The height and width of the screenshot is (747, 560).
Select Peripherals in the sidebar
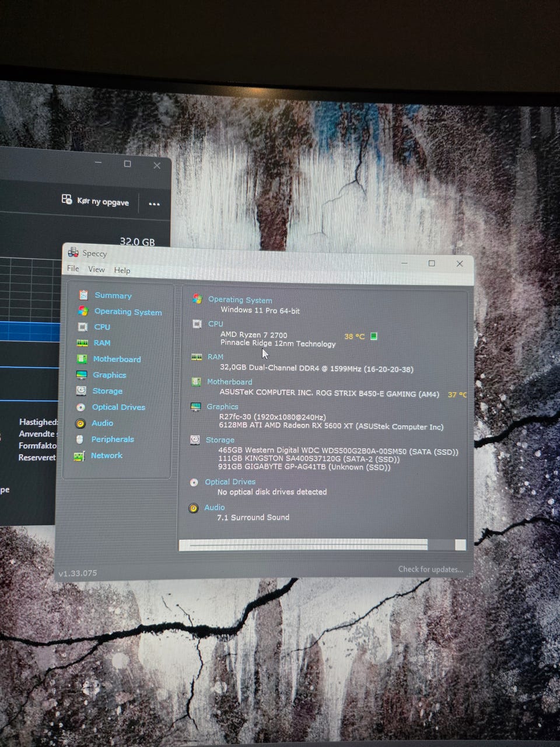click(x=113, y=439)
